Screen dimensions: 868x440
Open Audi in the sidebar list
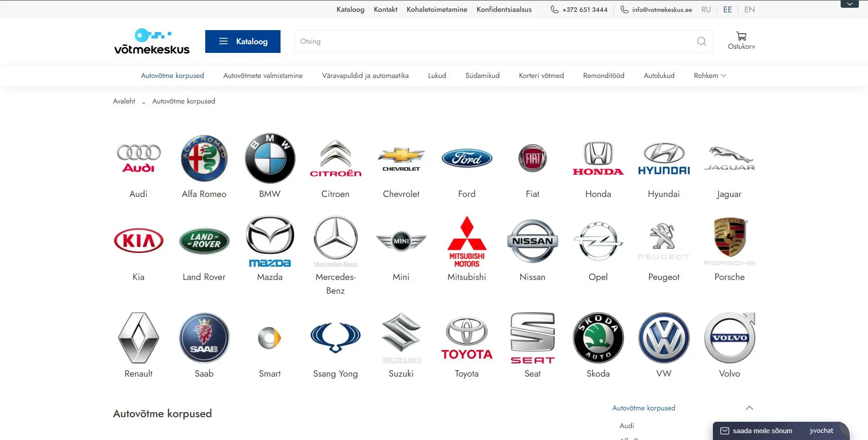(627, 425)
